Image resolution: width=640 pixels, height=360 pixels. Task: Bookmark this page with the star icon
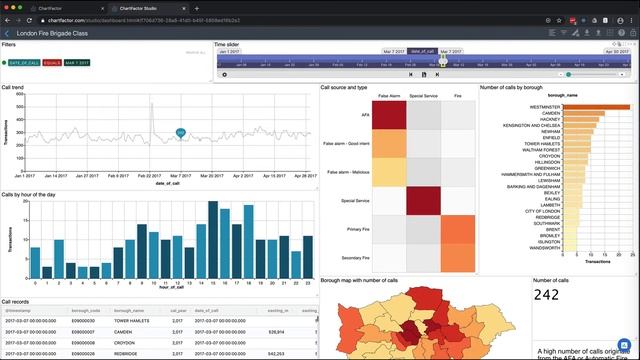pos(559,20)
